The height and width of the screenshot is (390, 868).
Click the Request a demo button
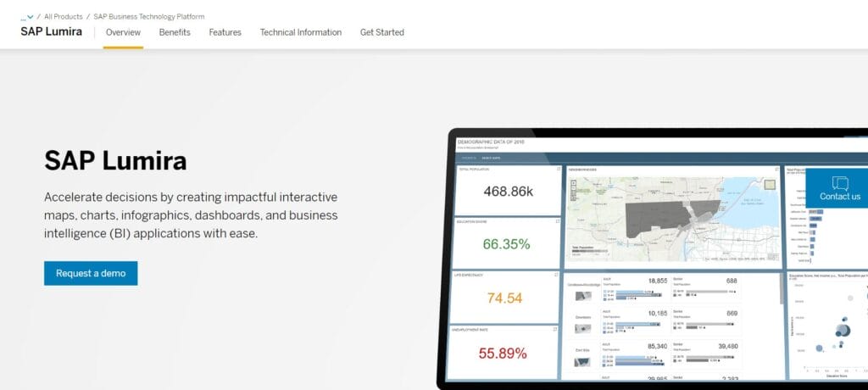[91, 273]
